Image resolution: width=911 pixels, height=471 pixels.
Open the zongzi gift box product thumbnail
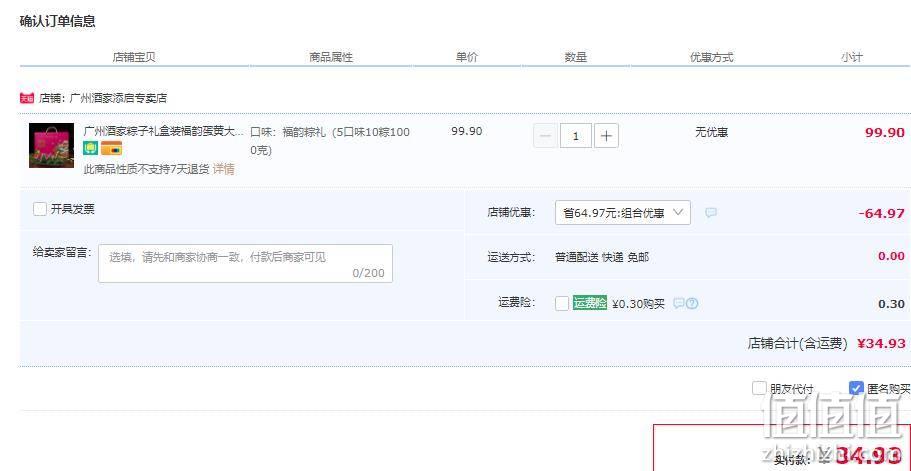(x=52, y=145)
